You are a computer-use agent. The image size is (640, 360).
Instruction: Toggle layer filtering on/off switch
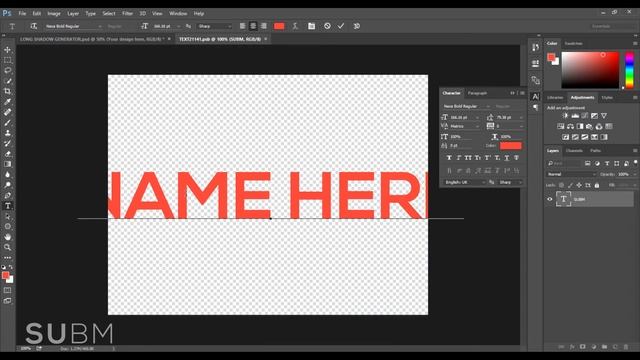click(636, 163)
